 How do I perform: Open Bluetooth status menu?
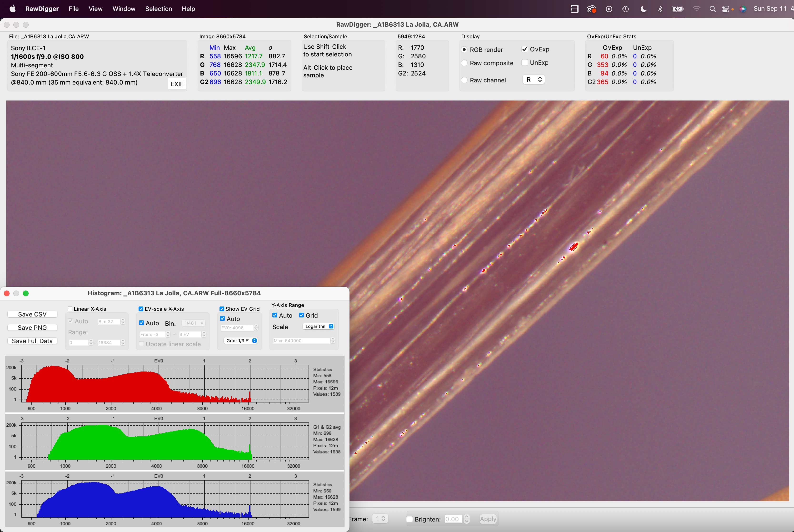pyautogui.click(x=660, y=9)
